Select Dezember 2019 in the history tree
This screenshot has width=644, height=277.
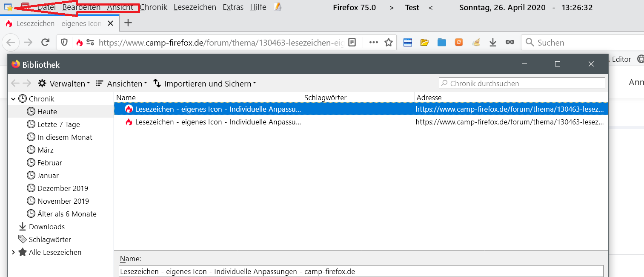tap(63, 188)
